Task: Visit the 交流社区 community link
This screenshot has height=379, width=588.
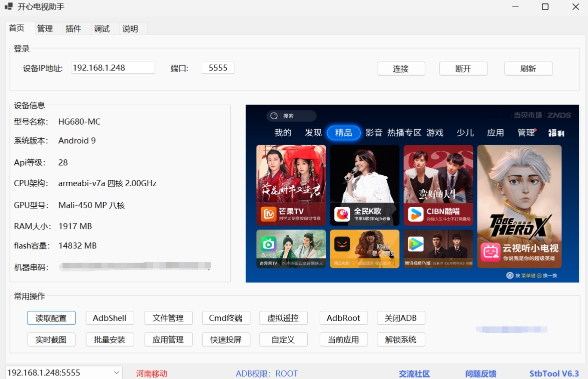Action: (415, 373)
